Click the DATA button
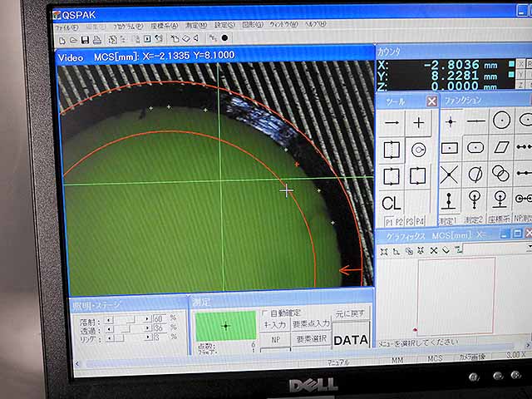The image size is (532, 399). coord(351,340)
